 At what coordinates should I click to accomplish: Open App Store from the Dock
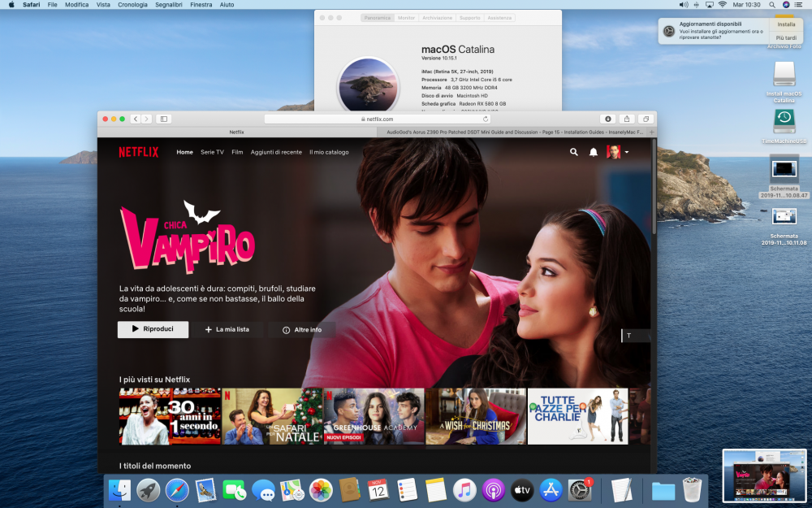pos(551,489)
